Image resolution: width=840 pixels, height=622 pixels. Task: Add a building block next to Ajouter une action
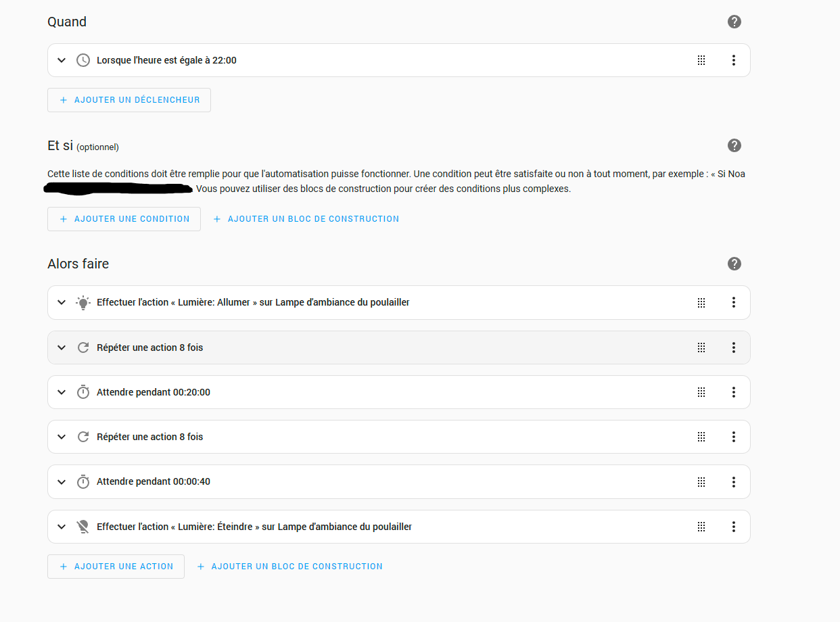click(x=289, y=567)
